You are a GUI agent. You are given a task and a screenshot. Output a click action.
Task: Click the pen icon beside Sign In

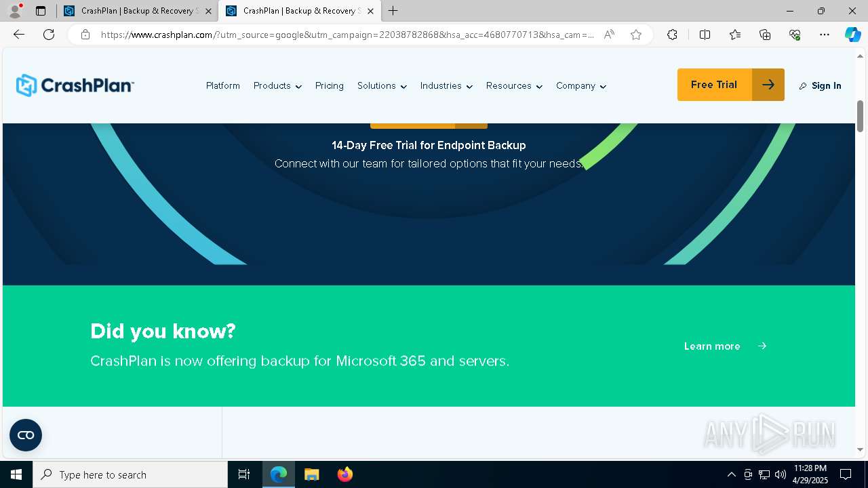[x=803, y=86]
